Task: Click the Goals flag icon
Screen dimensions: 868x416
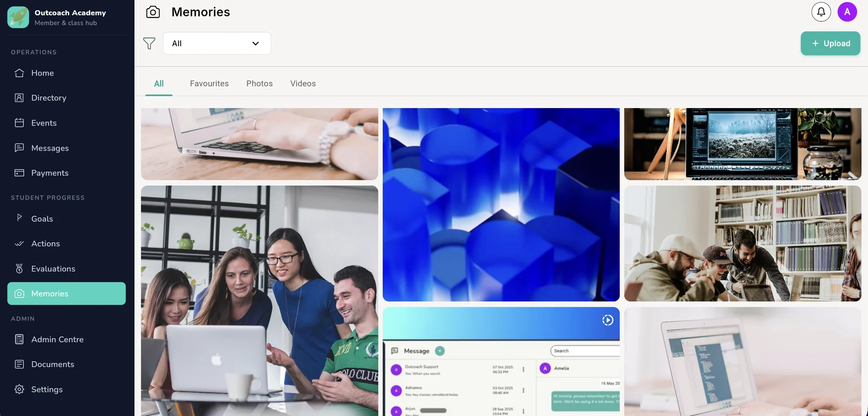Action: pos(20,218)
